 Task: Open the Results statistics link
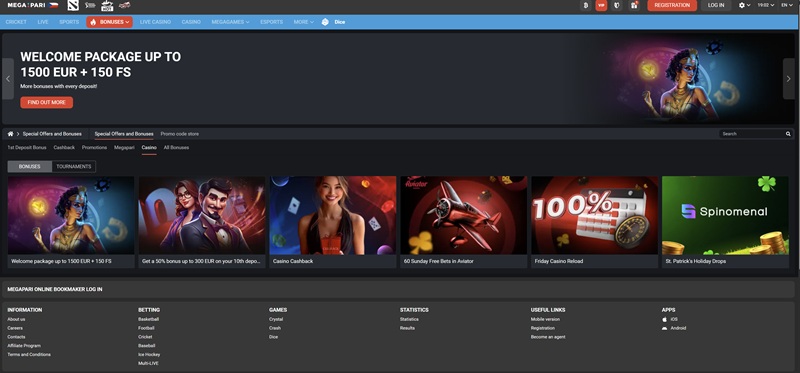point(407,328)
